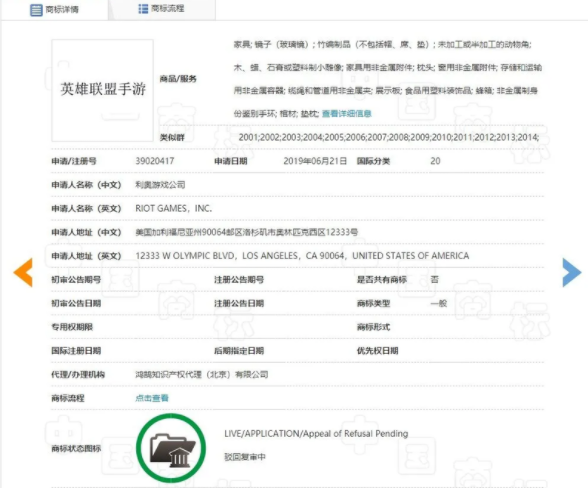Click the 商标状态图标 label
This screenshot has width=588, height=488.
[76, 448]
